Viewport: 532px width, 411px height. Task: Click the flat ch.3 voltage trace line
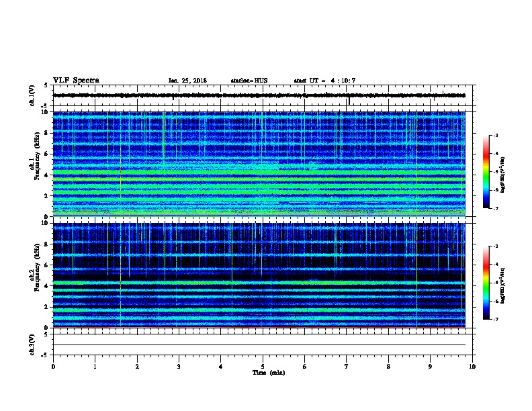point(259,345)
